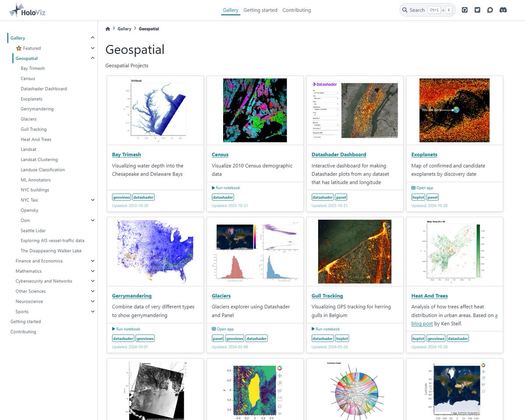Go to home via breadcrumb house icon
Screen dimensions: 525x420
(x=108, y=29)
